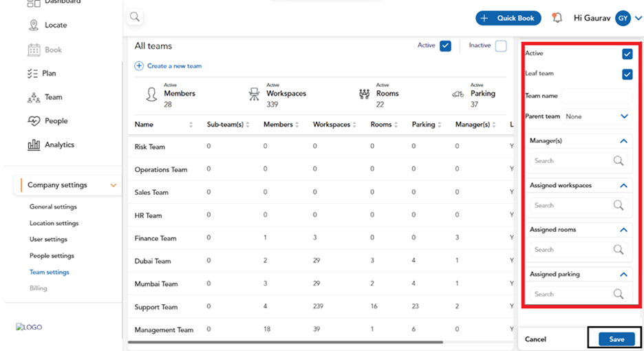Open Team settings

[x=50, y=272]
